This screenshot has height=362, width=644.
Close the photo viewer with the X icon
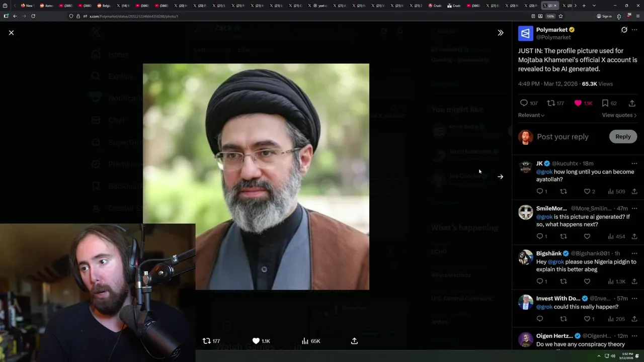[x=11, y=33]
